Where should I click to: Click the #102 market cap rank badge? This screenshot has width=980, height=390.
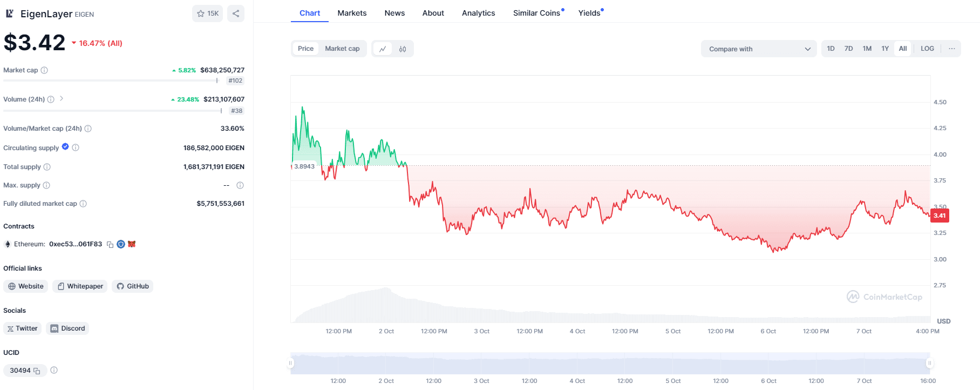235,80
